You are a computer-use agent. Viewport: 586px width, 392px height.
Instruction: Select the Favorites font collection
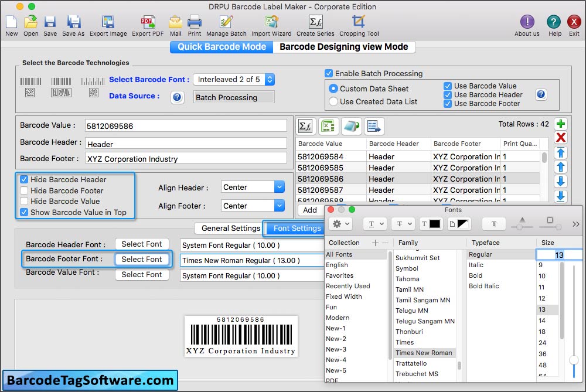[339, 275]
